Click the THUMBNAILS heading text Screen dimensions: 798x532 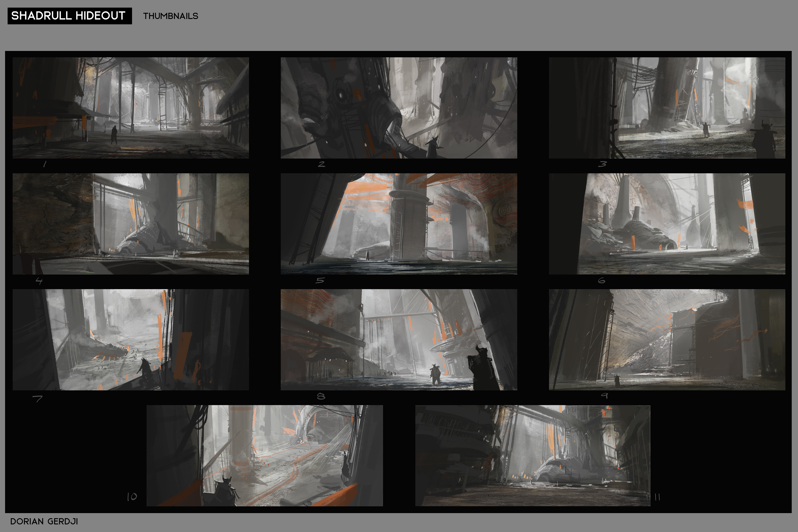click(x=170, y=16)
